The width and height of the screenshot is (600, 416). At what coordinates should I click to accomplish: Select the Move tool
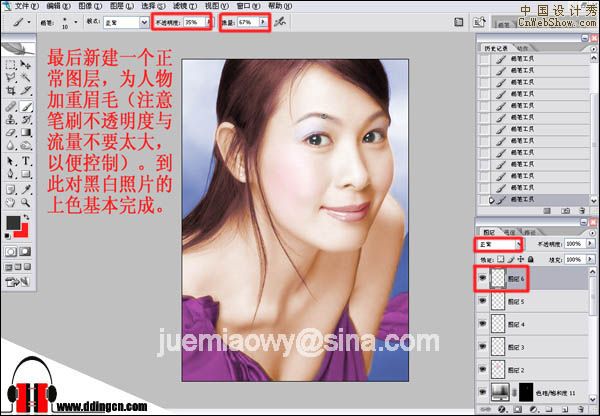click(25, 64)
